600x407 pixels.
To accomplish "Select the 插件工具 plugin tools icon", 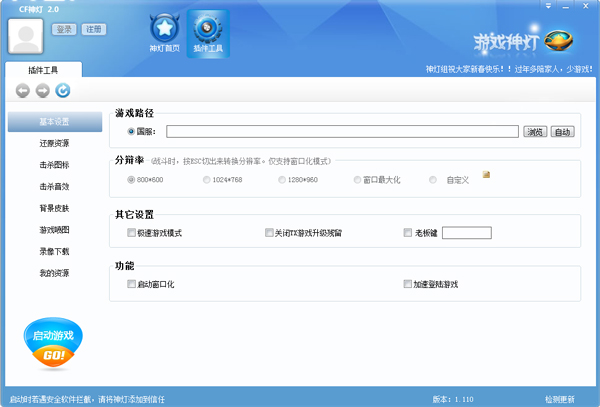I will tap(207, 30).
